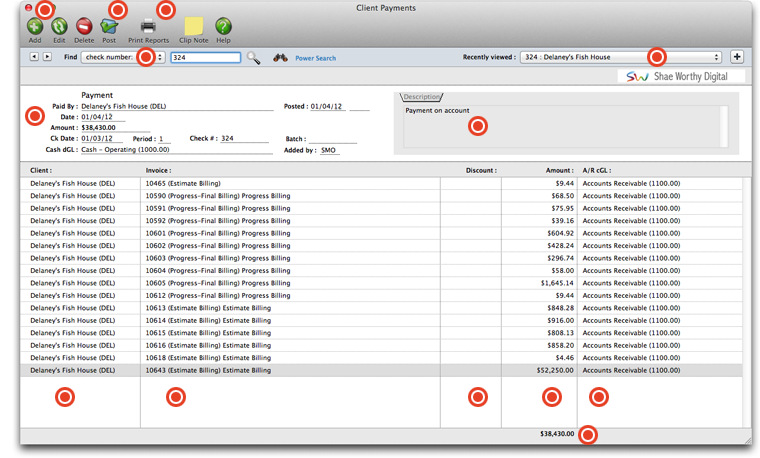Select invoice 10643 Estimate Billing row
The image size is (760, 458).
point(381,370)
